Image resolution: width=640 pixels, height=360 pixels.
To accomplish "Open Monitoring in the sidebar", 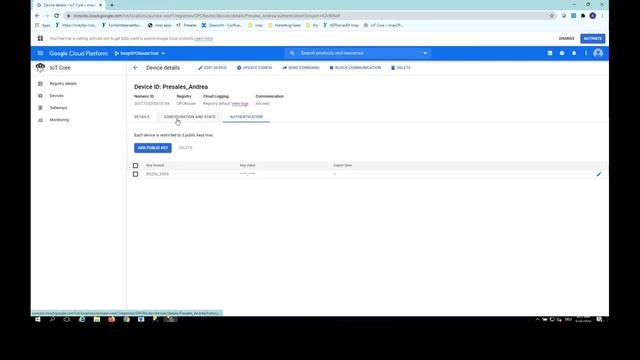I will [59, 120].
